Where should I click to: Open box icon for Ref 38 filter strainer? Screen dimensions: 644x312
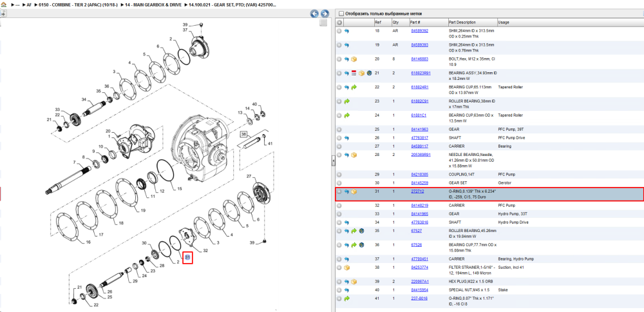click(x=346, y=268)
